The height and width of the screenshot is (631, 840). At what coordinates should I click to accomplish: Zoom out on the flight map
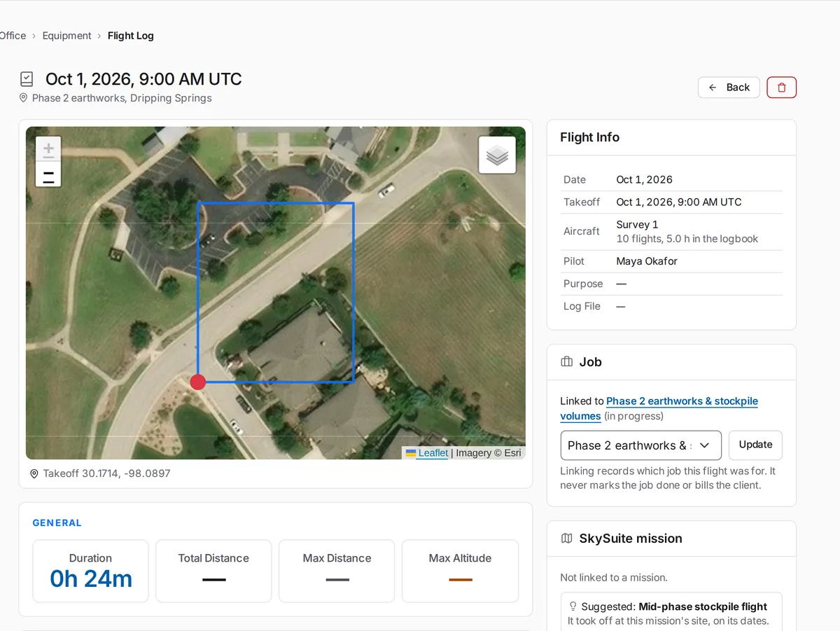click(x=48, y=174)
